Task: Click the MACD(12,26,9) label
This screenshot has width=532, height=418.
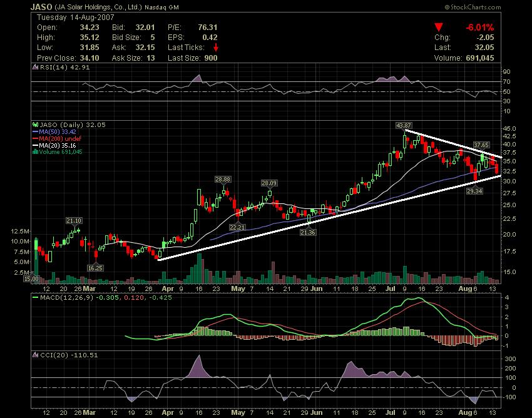Action: [67, 298]
